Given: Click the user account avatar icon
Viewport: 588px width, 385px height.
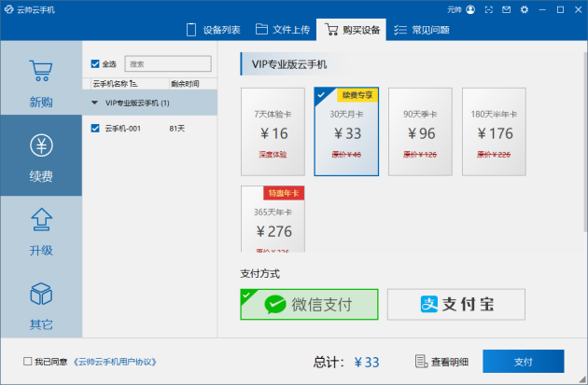Looking at the screenshot, I should coord(470,9).
